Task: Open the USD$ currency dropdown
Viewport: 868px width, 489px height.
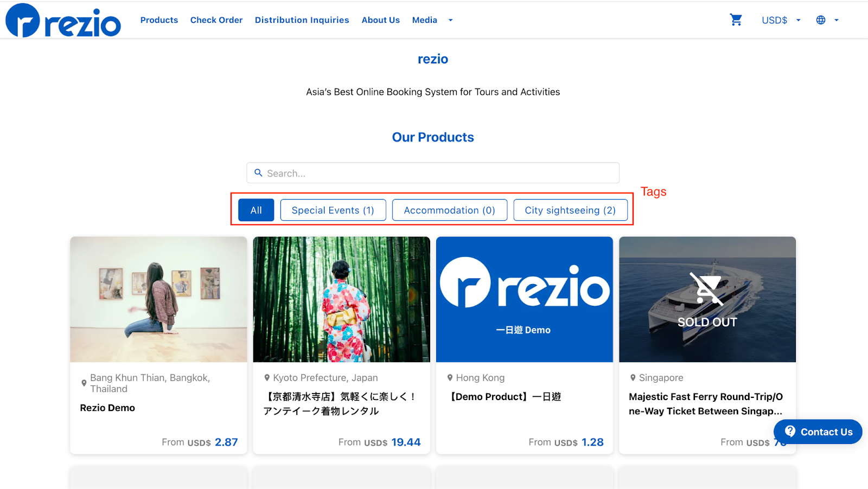Action: click(781, 20)
